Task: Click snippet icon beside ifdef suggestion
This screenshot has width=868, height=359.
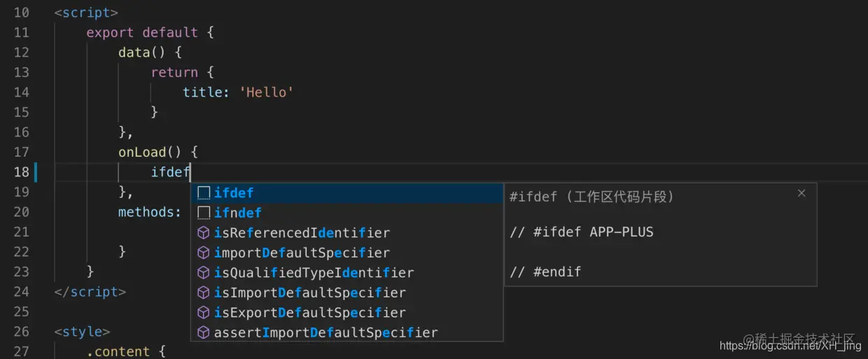Action: pyautogui.click(x=204, y=193)
